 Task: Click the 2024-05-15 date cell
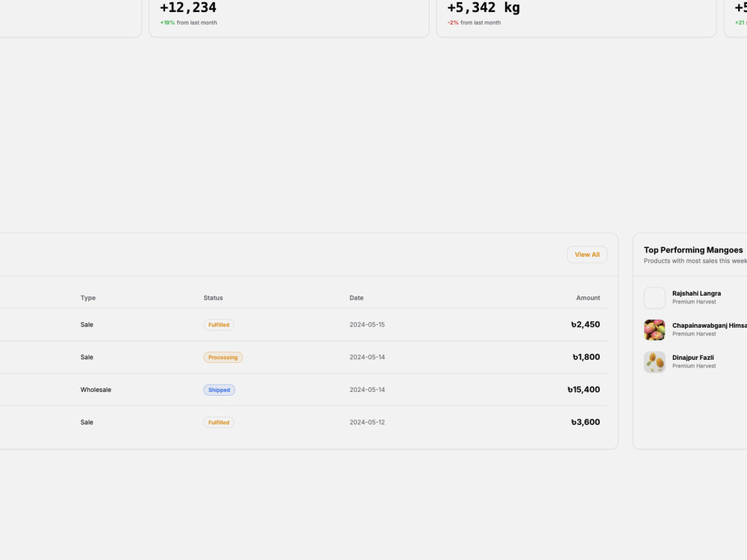pos(367,324)
